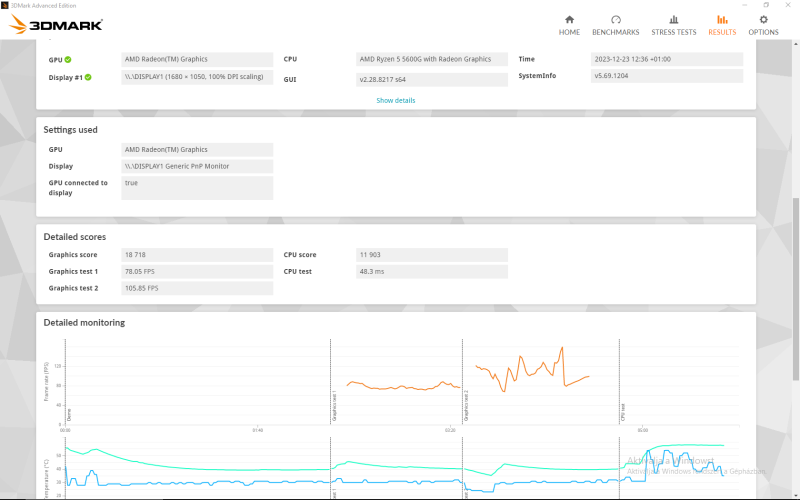The image size is (800, 500).
Task: Click the 3DMark title bar app icon
Action: (5, 5)
